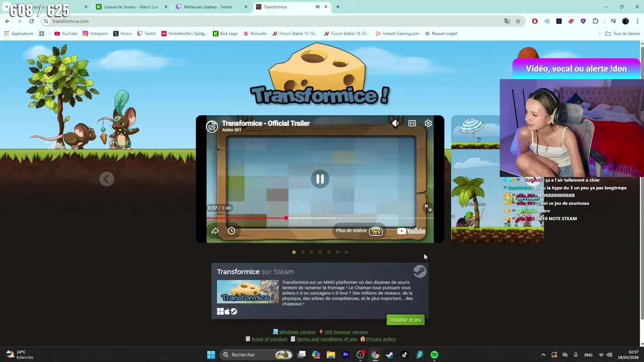Click the Steam logo in widget
The height and width of the screenshot is (362, 644).
(x=420, y=271)
